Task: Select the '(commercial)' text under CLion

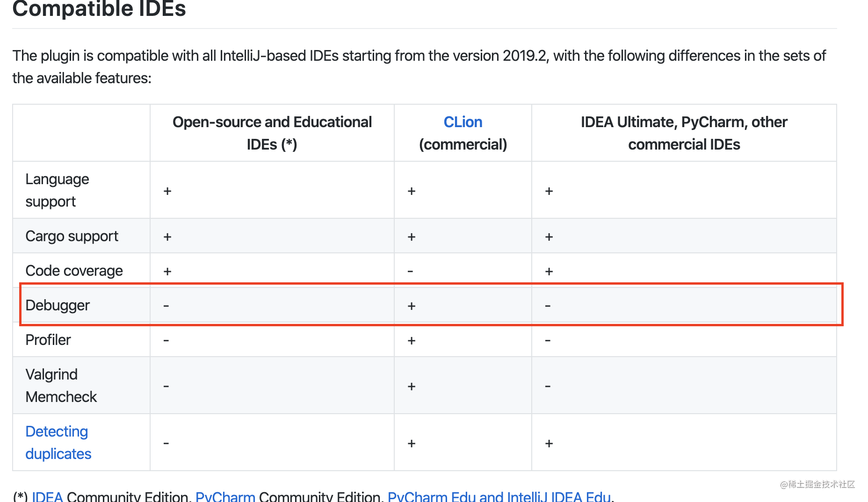Action: 463,144
